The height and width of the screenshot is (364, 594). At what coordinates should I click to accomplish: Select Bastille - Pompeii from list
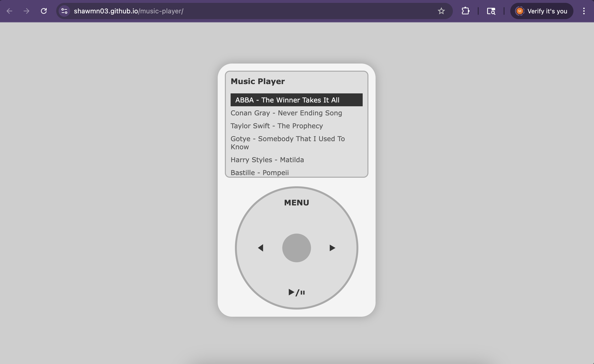coord(260,172)
